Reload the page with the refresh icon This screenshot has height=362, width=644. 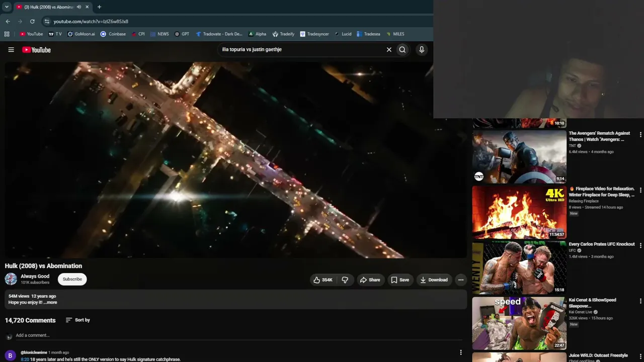[32, 21]
